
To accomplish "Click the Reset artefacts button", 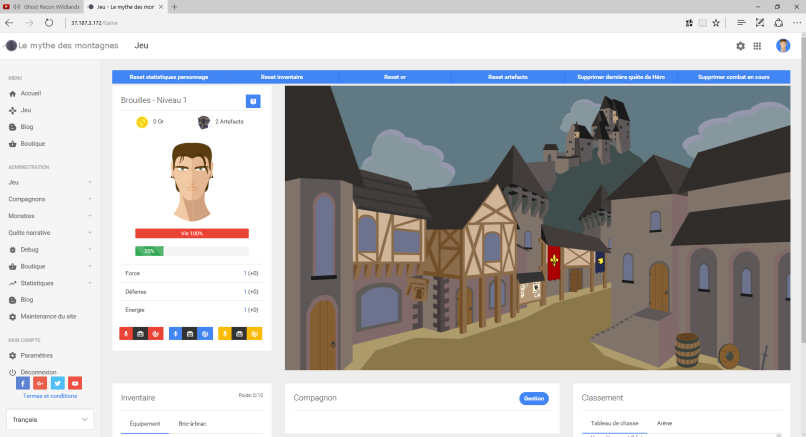I will pos(508,77).
